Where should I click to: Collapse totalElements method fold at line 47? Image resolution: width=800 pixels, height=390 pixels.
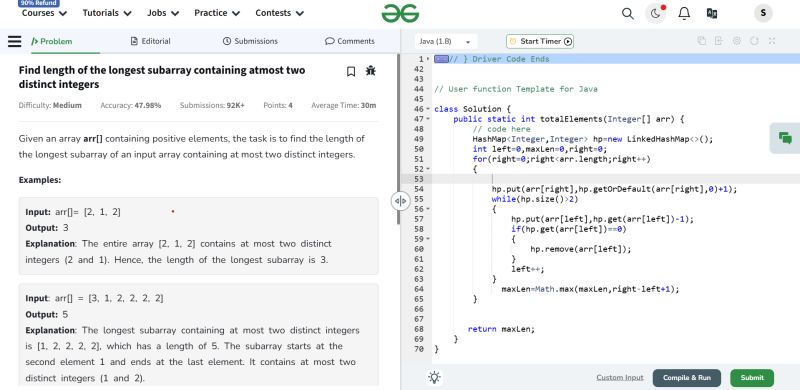coord(428,119)
